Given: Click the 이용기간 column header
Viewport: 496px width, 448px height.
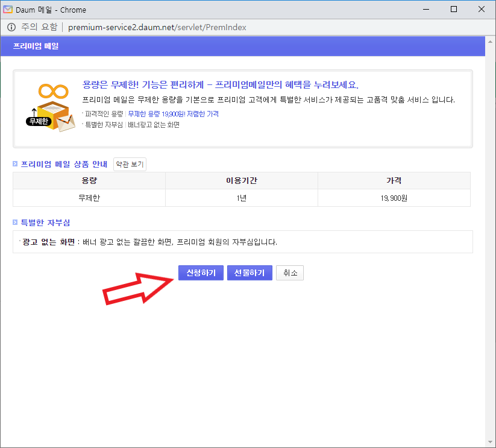Looking at the screenshot, I should [242, 181].
